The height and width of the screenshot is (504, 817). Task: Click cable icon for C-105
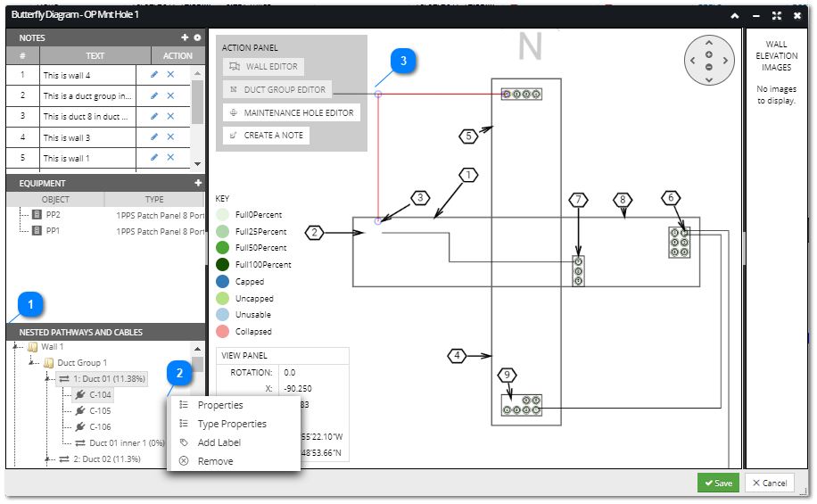click(x=80, y=410)
